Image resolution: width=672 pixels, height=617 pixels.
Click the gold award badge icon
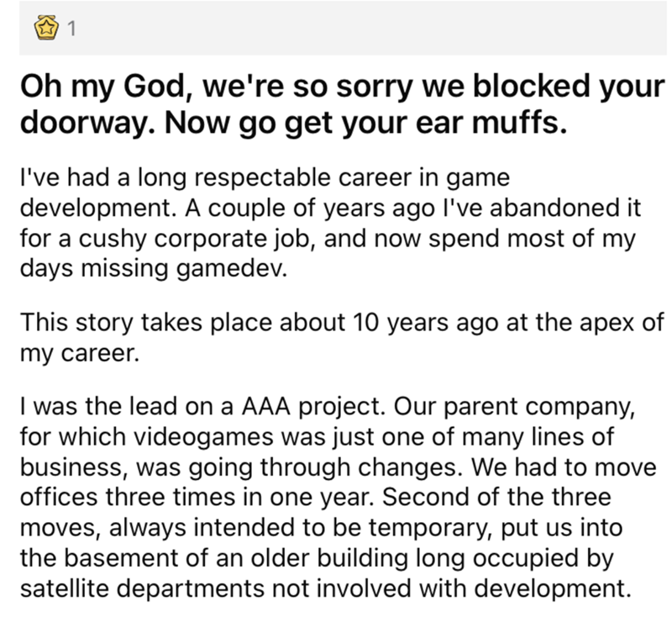point(46,30)
